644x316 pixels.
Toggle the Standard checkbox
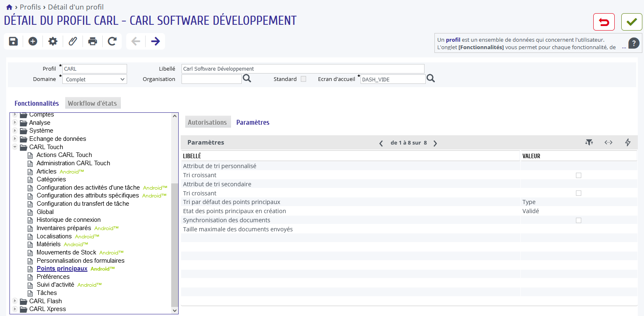(x=303, y=79)
